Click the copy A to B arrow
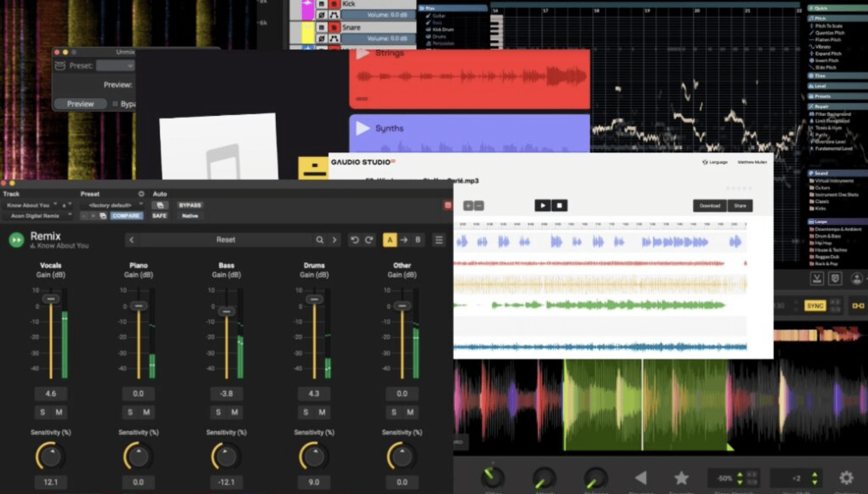 pos(404,240)
